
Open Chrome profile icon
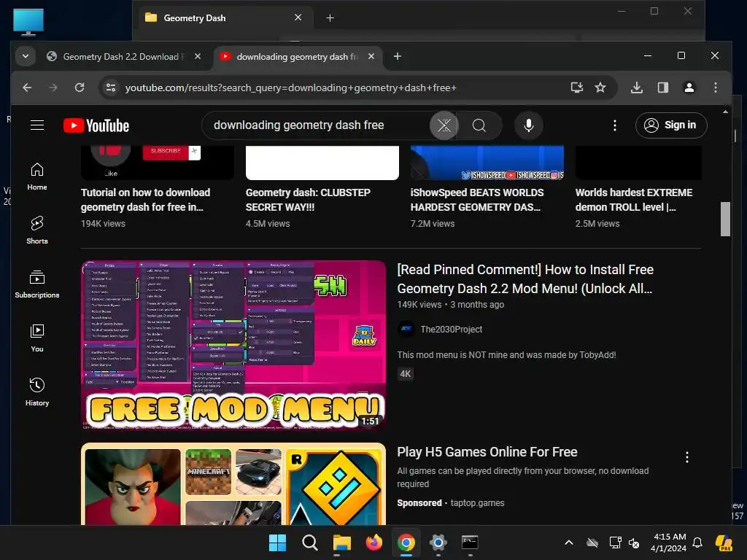tap(689, 87)
